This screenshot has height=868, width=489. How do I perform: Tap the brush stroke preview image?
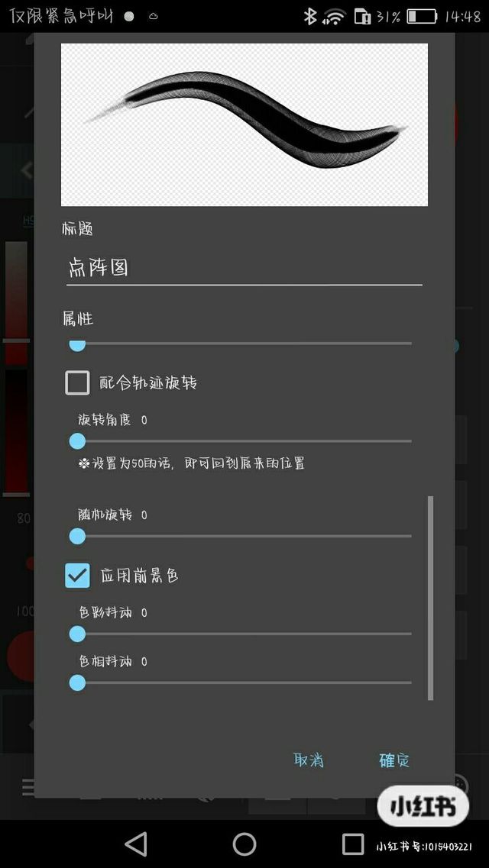(244, 124)
